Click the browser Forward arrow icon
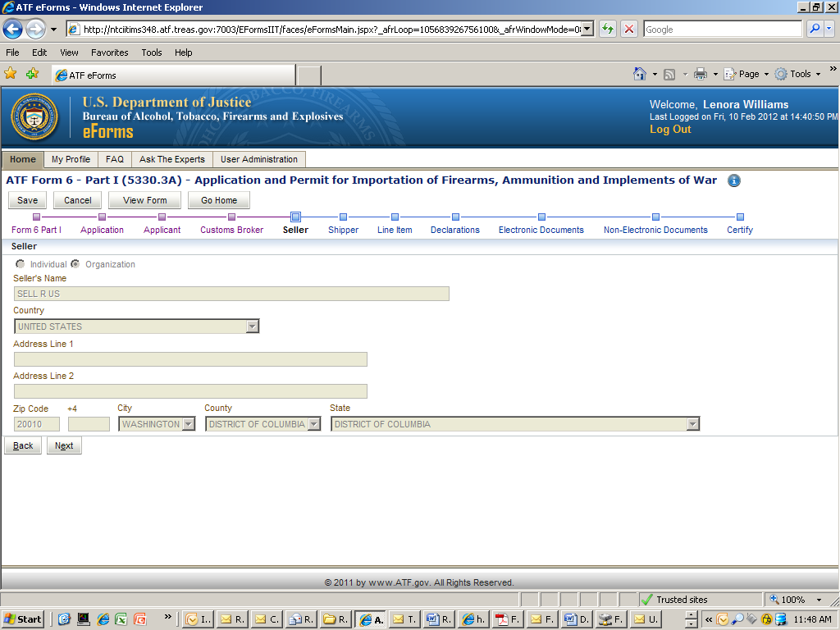This screenshot has width=840, height=630. (35, 29)
